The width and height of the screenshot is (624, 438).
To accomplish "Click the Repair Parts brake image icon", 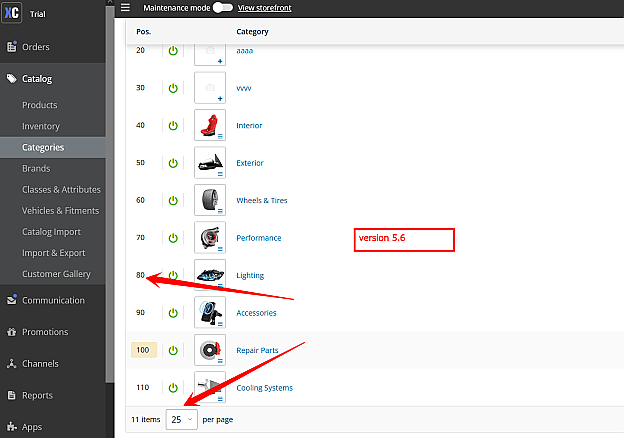I will pos(210,350).
